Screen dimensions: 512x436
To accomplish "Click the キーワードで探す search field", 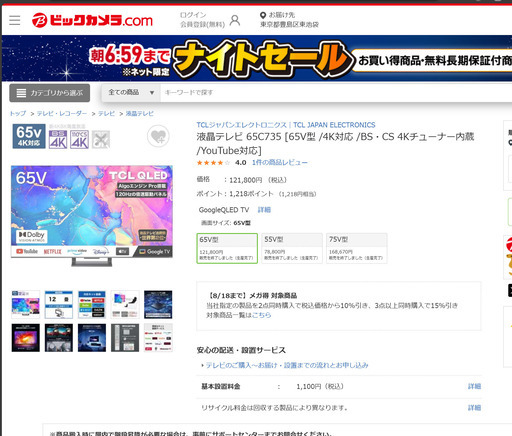I will point(336,92).
